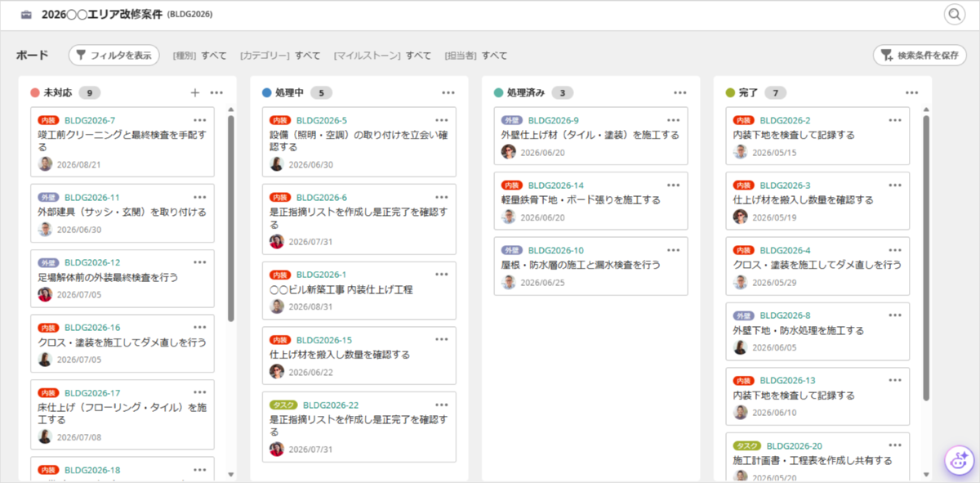Open more options on card BLDG2026-7
The image size is (980, 483).
tap(200, 120)
